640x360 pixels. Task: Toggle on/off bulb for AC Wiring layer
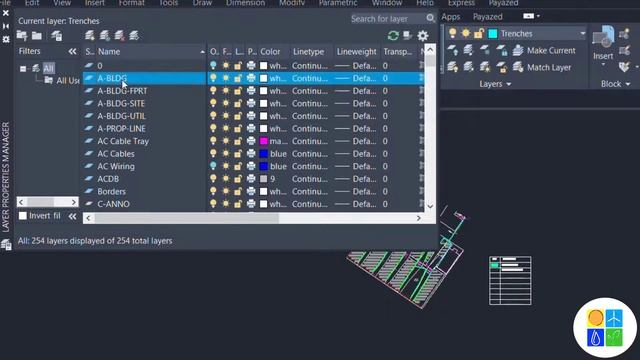[x=213, y=166]
